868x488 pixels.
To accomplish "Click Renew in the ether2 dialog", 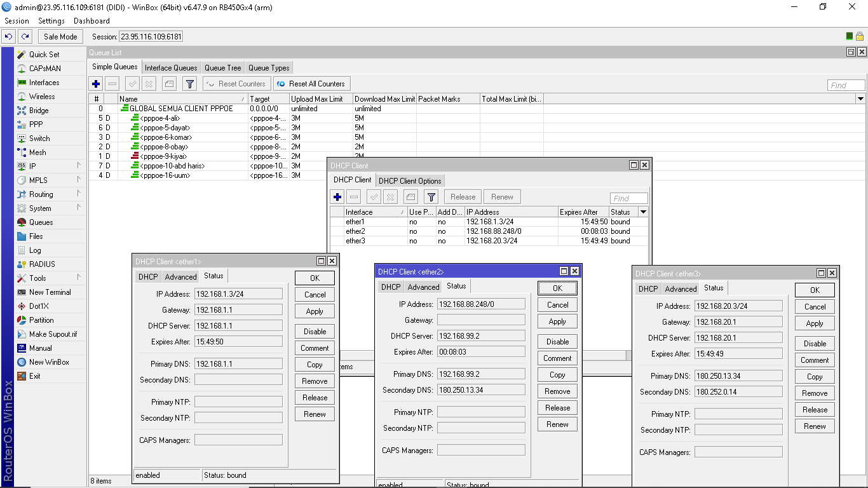I will 557,424.
